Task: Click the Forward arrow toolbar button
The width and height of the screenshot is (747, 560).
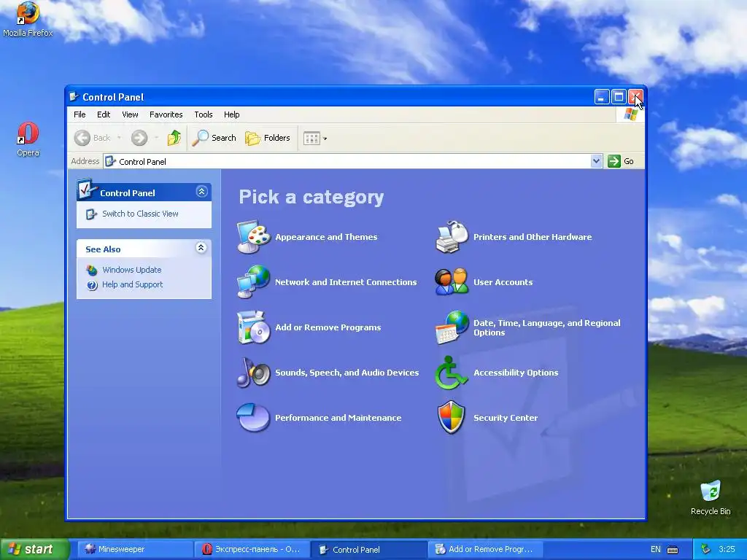Action: pyautogui.click(x=139, y=138)
